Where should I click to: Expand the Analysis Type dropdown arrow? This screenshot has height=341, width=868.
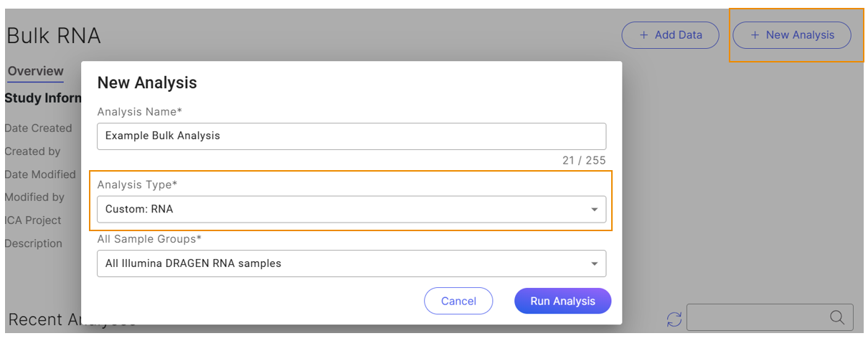pos(594,210)
